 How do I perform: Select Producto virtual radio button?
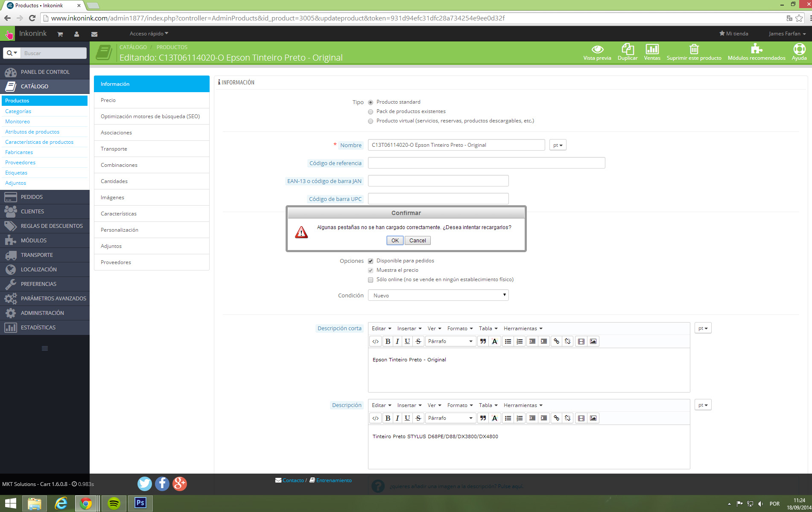[371, 121]
